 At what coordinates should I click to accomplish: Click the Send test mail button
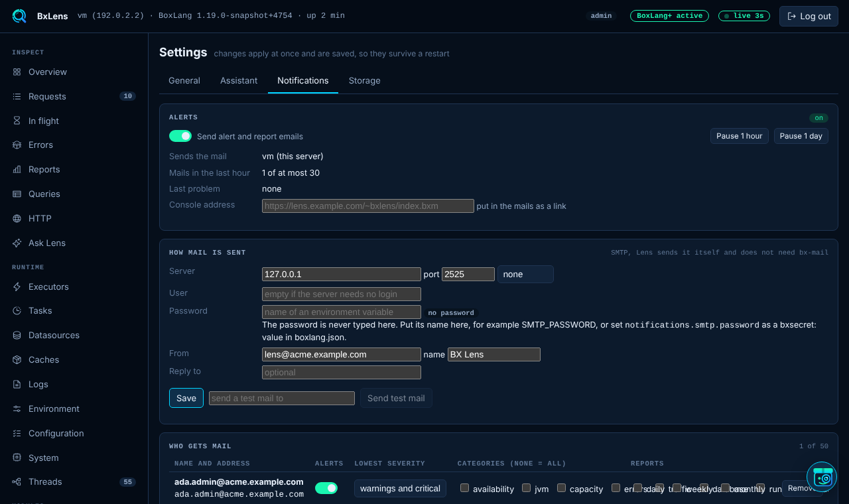[x=396, y=398]
